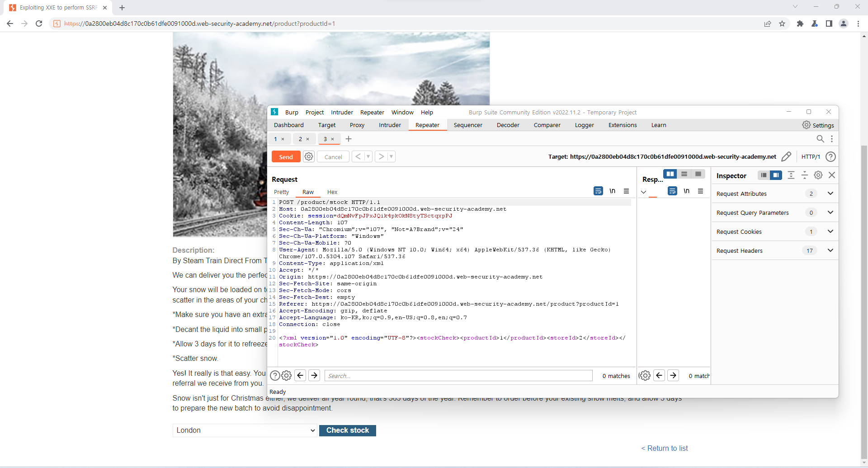Follow the Return to list link
The image size is (868, 468).
[665, 448]
